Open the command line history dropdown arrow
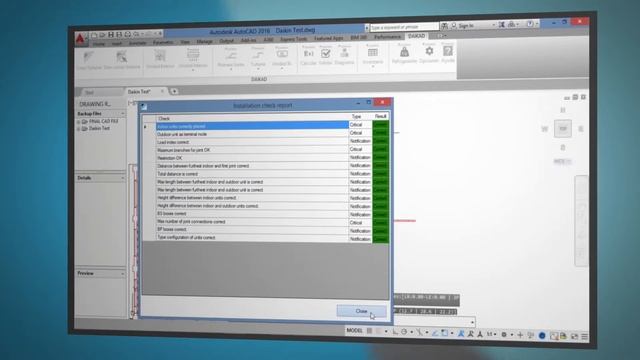 [x=472, y=322]
